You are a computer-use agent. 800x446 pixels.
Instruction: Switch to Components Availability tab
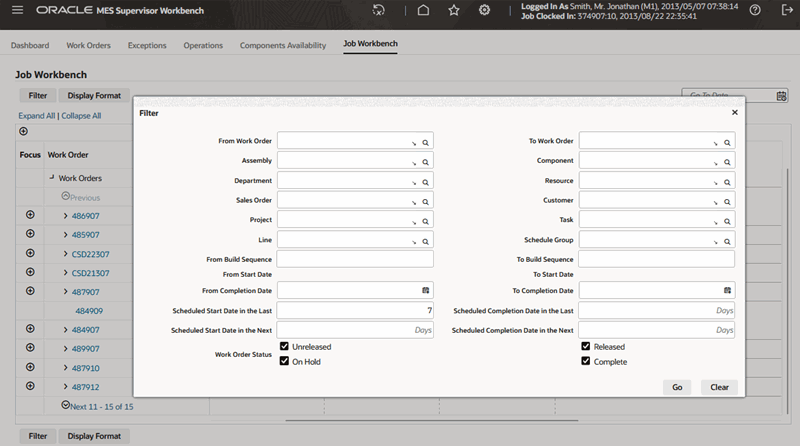pyautogui.click(x=283, y=45)
